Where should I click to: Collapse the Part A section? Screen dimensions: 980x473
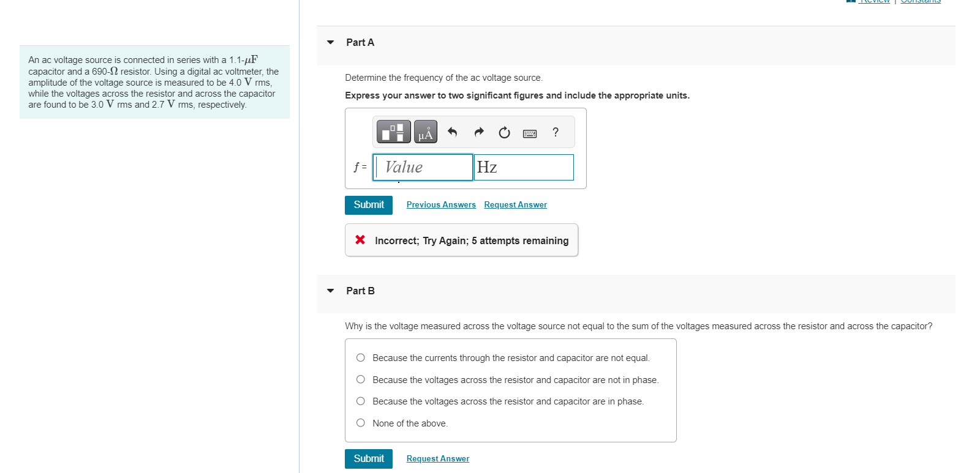(330, 42)
